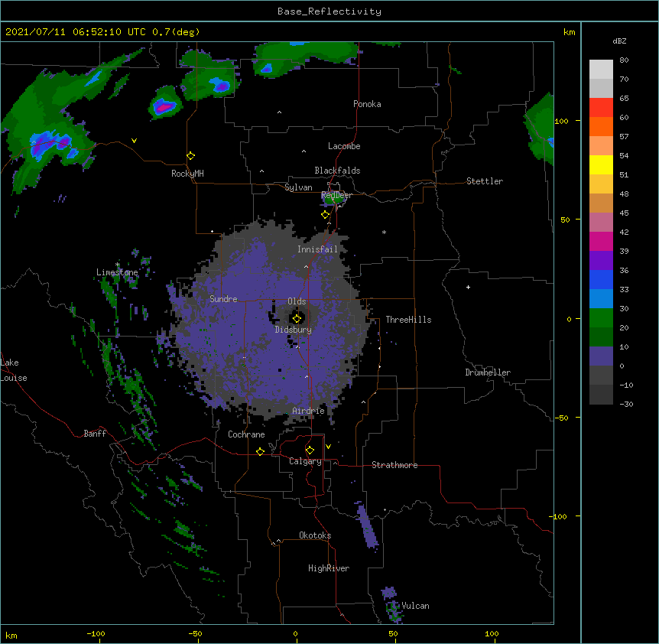The image size is (659, 644).
Task: Select the yellow 51-54 dBZ swatch
Action: point(601,164)
